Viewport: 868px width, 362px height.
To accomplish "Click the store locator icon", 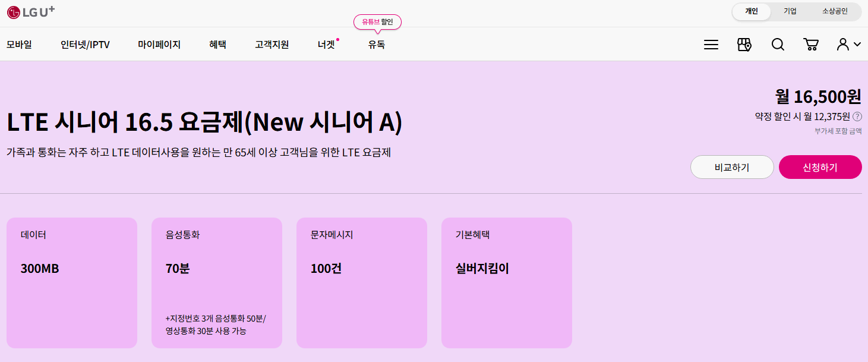I will click(x=744, y=44).
